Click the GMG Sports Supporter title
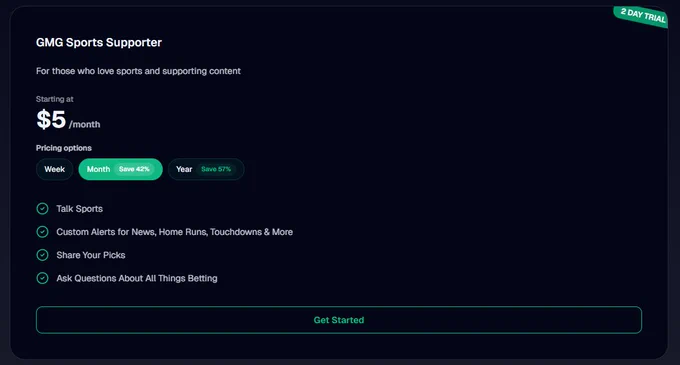680x365 pixels. point(99,42)
